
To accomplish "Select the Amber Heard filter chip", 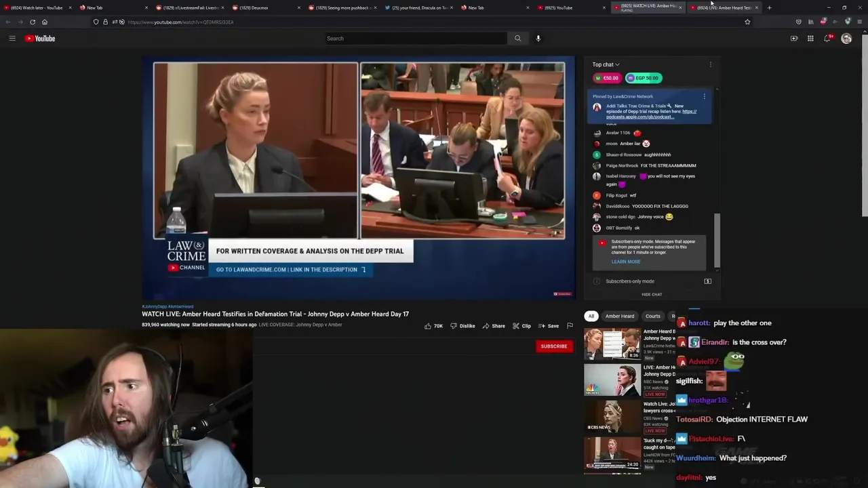I will 620,316.
